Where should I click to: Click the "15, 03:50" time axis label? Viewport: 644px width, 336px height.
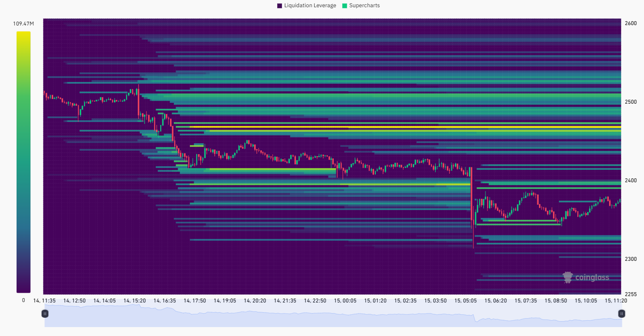(x=436, y=301)
